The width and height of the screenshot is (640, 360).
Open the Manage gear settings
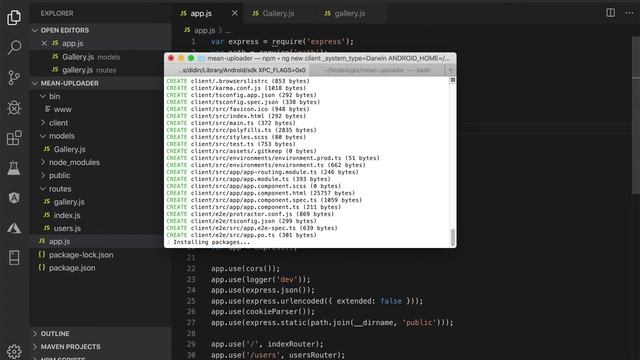[14, 351]
